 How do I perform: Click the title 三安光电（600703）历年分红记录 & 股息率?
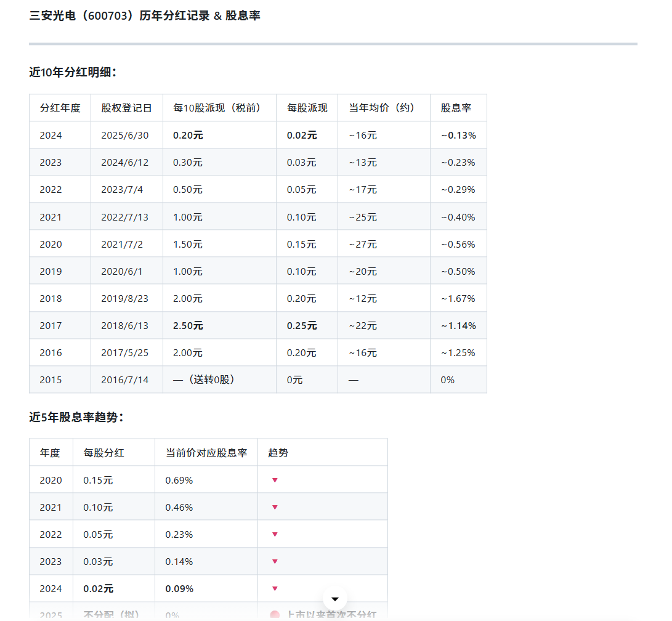pos(144,16)
